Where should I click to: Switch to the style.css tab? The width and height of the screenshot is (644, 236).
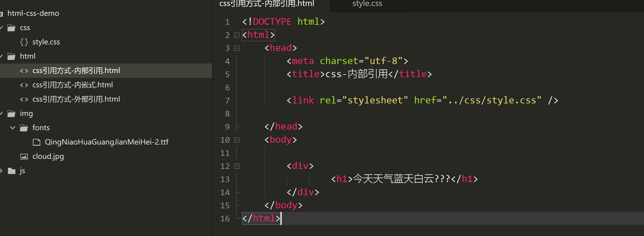tap(367, 4)
